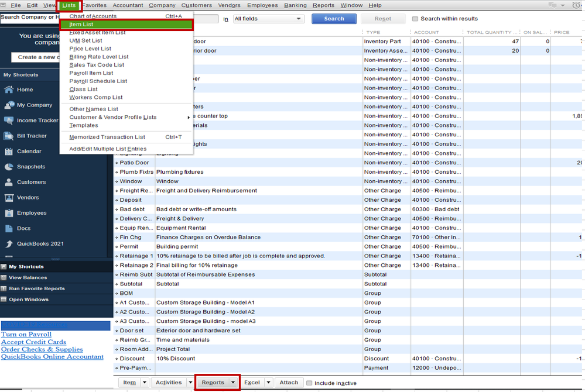Viewport: 585px width, 392px height.
Task: Select the Patio Door item row
Action: (348, 163)
